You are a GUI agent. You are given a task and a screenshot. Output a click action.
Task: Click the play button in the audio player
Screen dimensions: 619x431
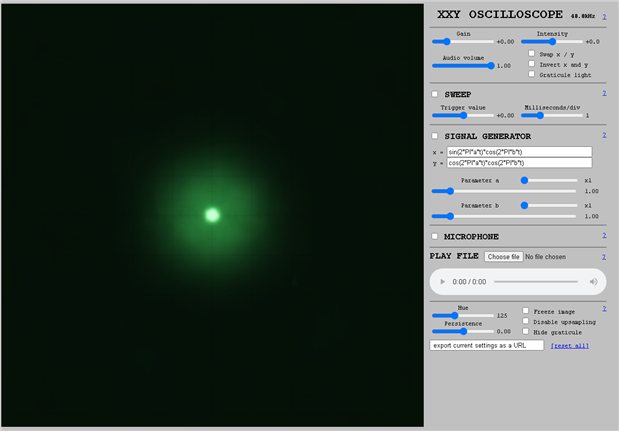(x=443, y=282)
